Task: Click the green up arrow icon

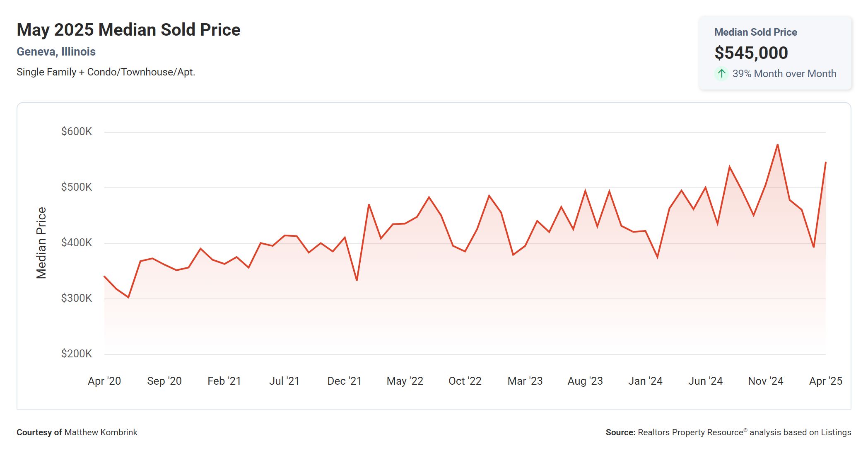Action: pos(721,74)
